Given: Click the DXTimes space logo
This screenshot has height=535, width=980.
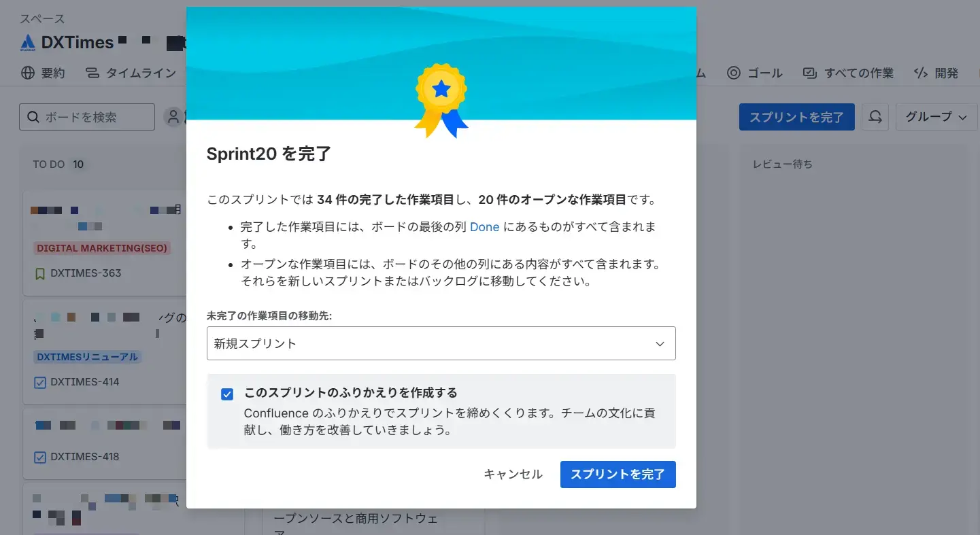Looking at the screenshot, I should [x=27, y=42].
